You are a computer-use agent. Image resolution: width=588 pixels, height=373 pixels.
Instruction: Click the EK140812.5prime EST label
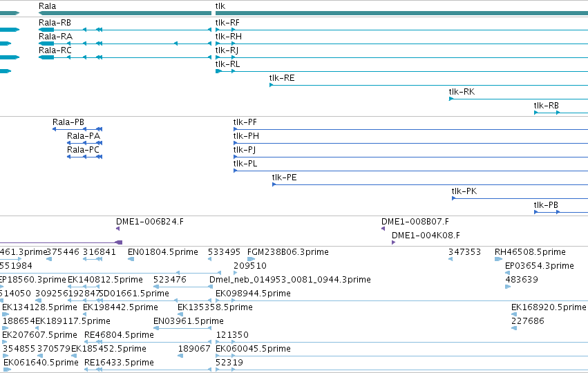[105, 280]
